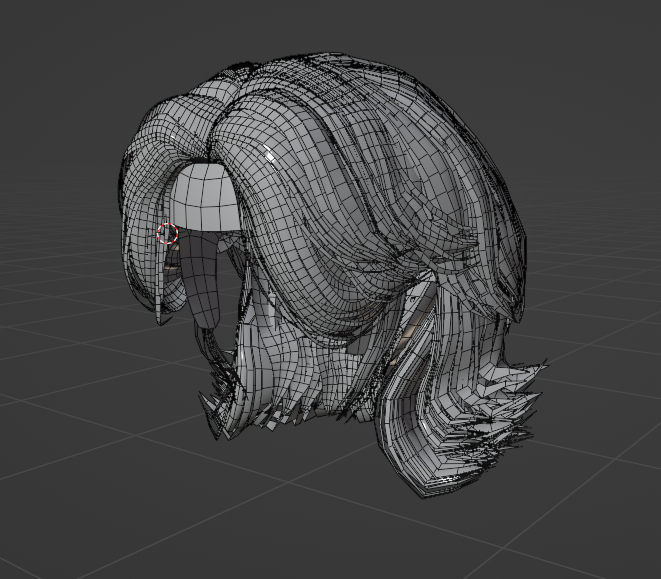Viewport: 661px width, 579px height.
Task: Select the smooth scalp cap mesh under bangs
Action: (207, 197)
